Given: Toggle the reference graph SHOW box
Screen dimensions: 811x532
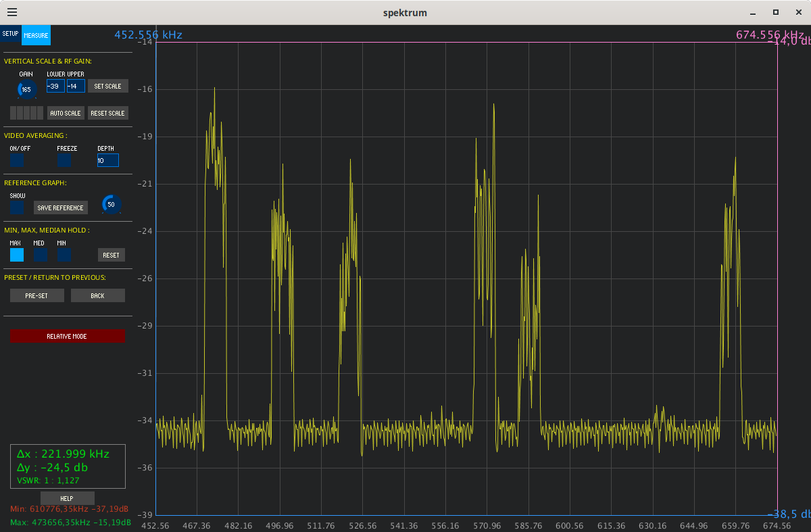Looking at the screenshot, I should point(17,208).
